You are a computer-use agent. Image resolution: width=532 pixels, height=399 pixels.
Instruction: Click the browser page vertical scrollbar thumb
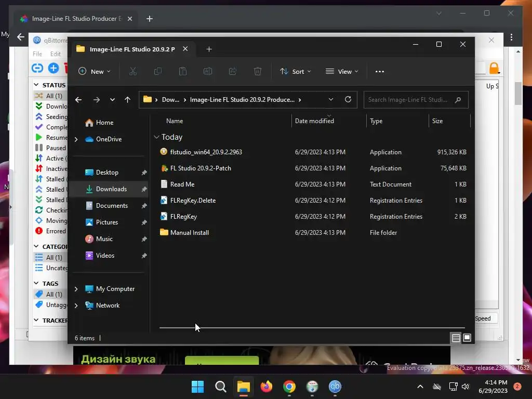click(518, 94)
